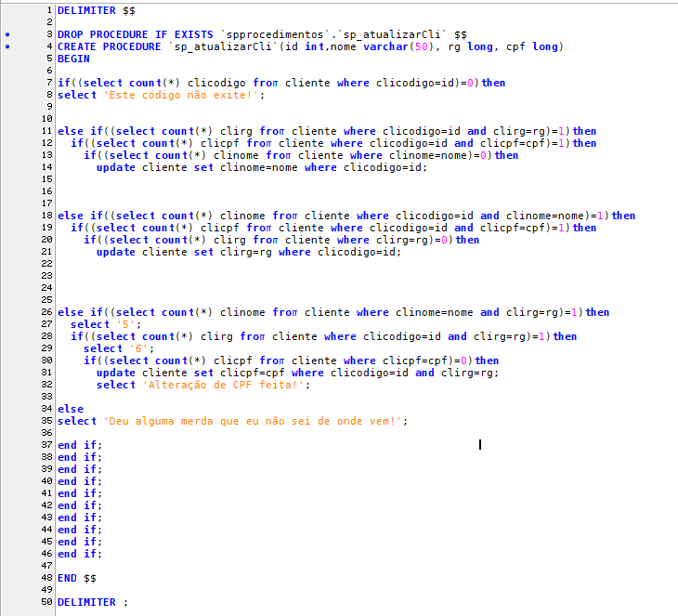Click the blue marker on line 4
Viewport: 678px width, 616px height.
(x=7, y=46)
